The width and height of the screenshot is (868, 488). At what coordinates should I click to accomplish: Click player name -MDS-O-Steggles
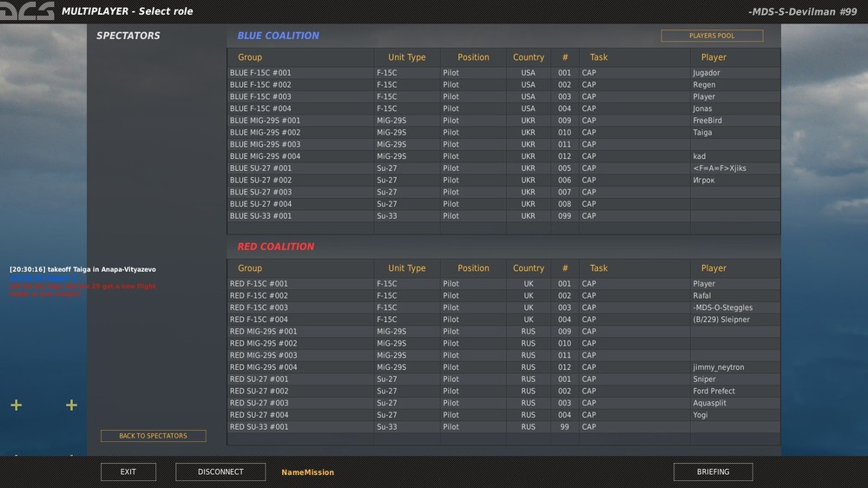(722, 307)
